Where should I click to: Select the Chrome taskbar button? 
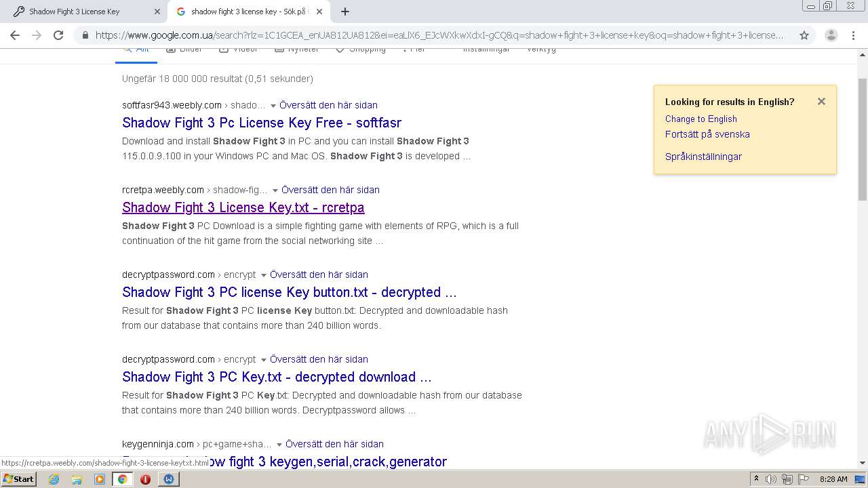(x=122, y=479)
